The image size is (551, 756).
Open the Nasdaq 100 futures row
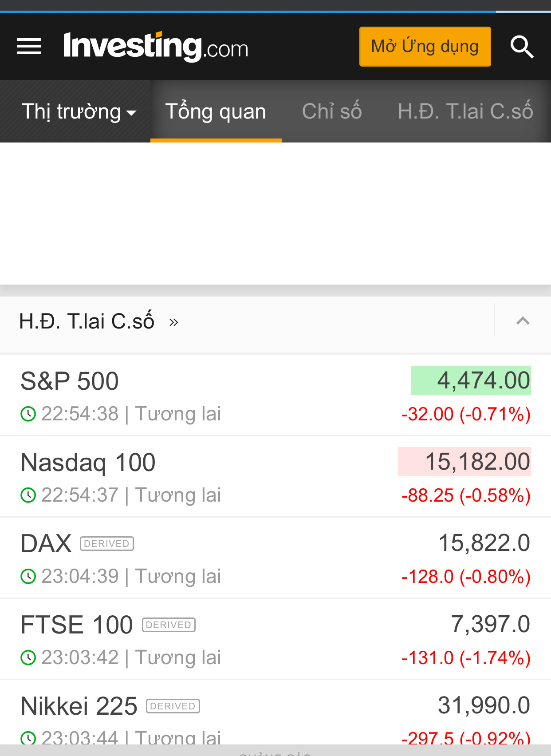pos(88,463)
